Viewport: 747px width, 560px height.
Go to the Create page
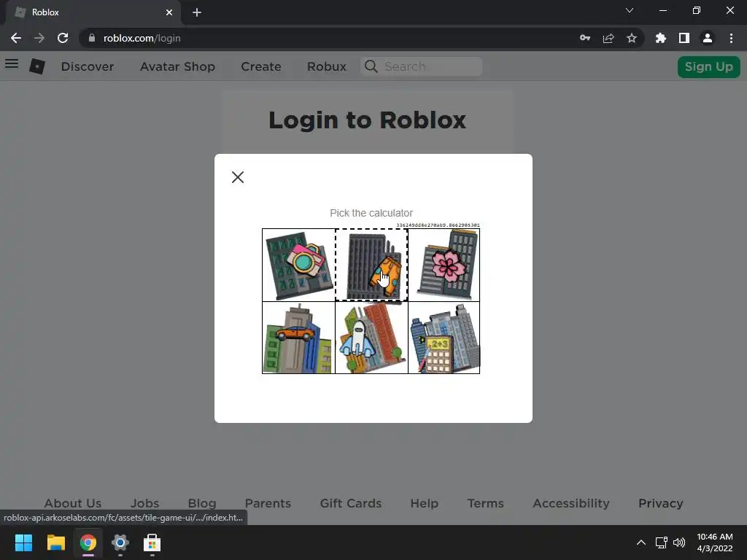[x=261, y=66]
